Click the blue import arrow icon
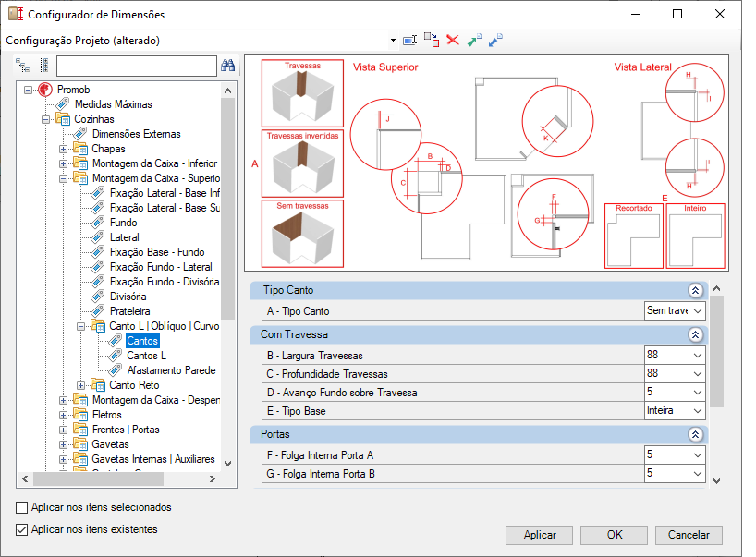Viewport: 756px width, 557px height. [495, 40]
